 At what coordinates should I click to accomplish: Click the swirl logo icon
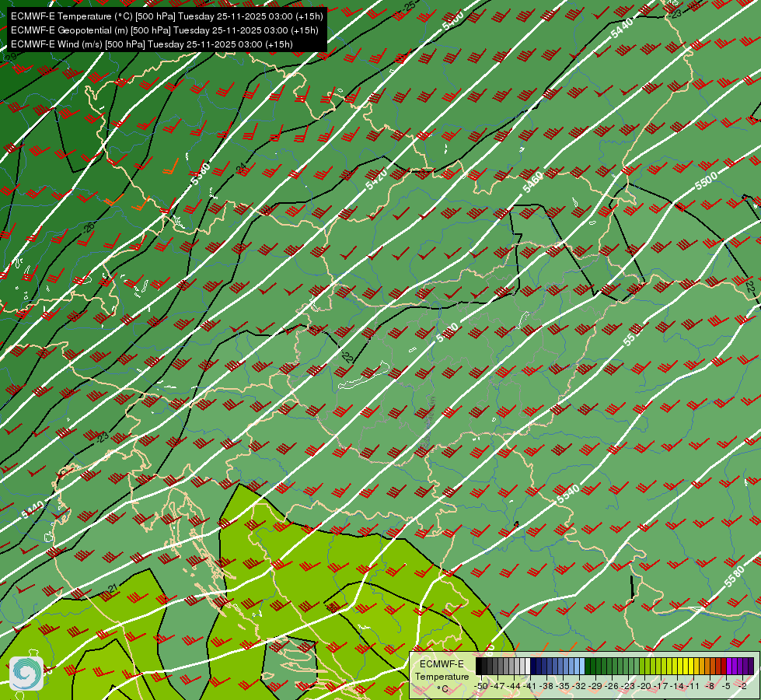click(x=26, y=674)
